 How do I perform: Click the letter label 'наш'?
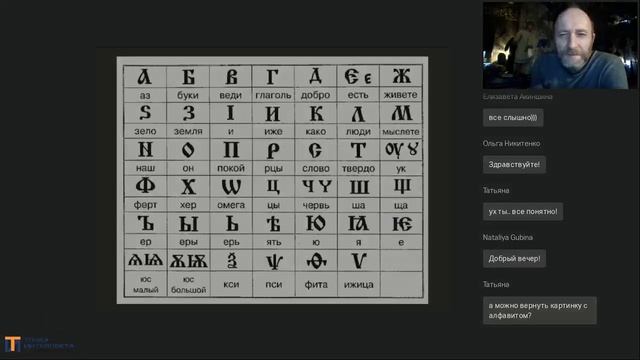pyautogui.click(x=145, y=168)
